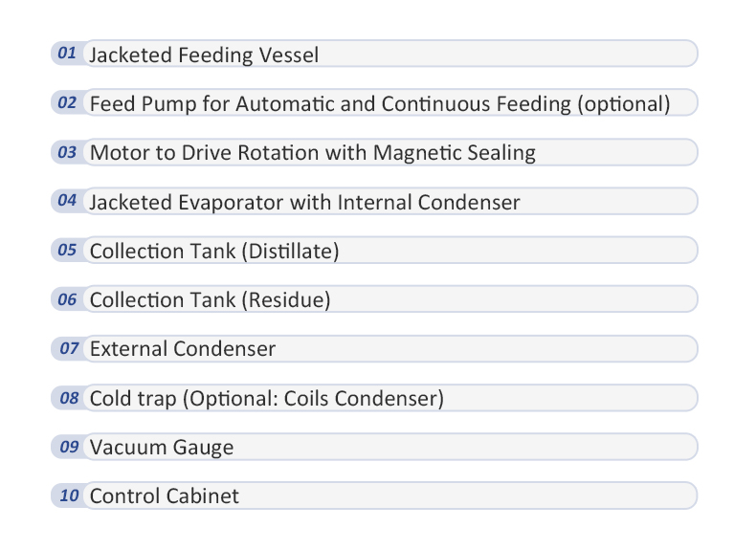Click Collection Tank (Residue) item
Image resolution: width=756 pixels, height=550 pixels.
(210, 300)
